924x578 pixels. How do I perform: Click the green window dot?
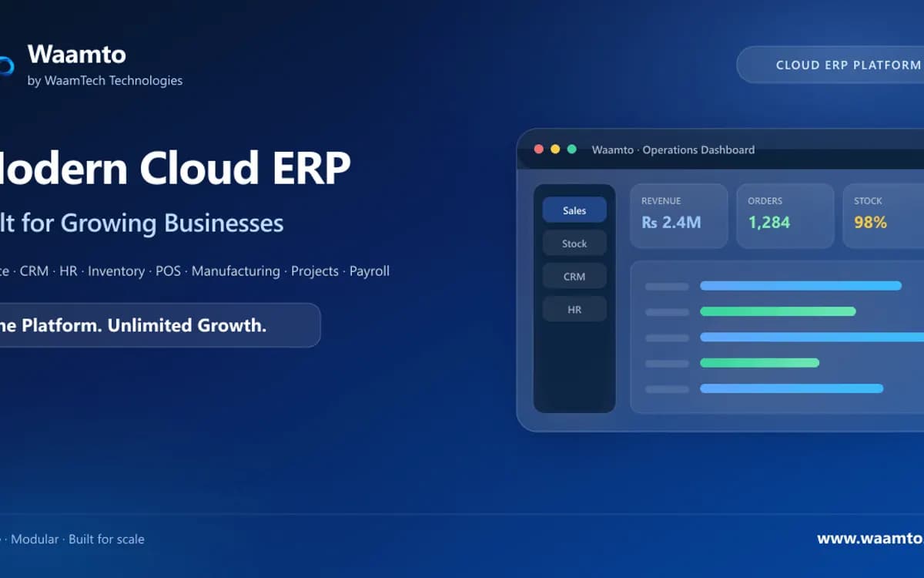click(571, 150)
